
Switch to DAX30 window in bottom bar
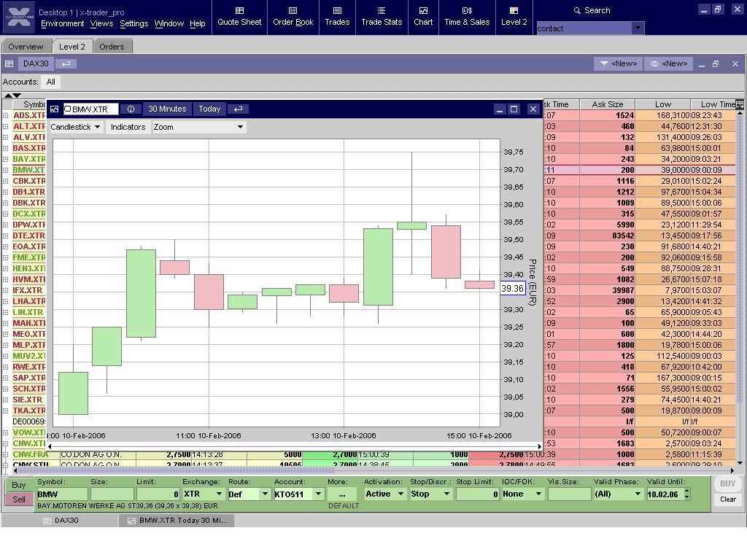point(61,521)
